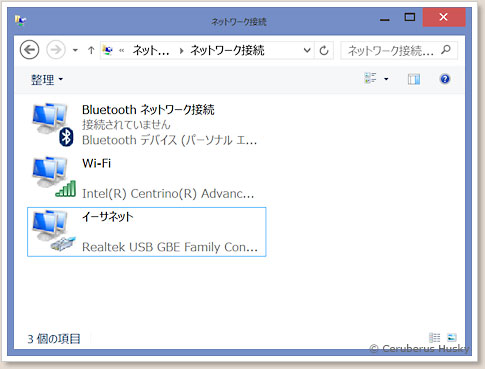Screen dimensions: 485x369
Task: Select the Bluetooth ネットワーク接続 adapter icon
Action: 53,124
